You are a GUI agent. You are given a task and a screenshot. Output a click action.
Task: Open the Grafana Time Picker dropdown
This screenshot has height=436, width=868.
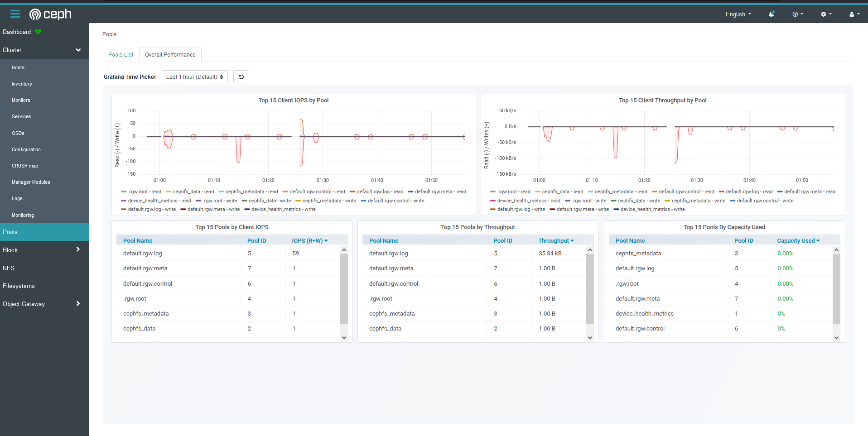click(194, 77)
